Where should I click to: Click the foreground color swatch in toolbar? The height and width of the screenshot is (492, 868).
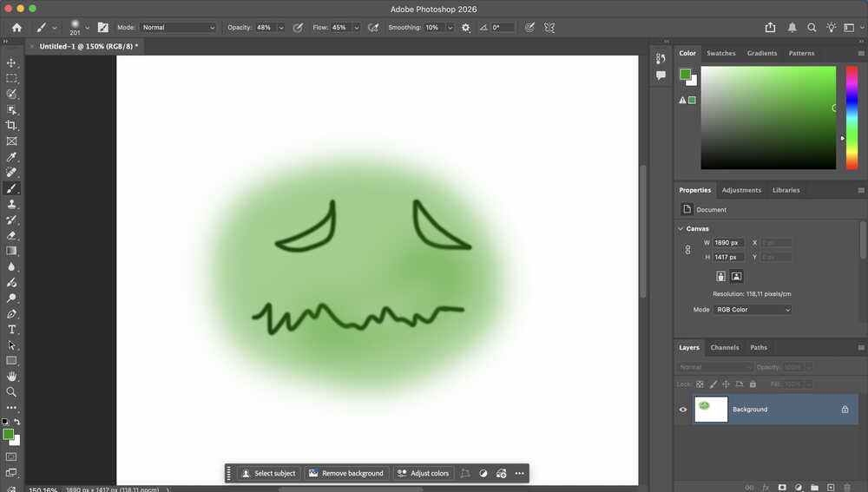[x=9, y=435]
